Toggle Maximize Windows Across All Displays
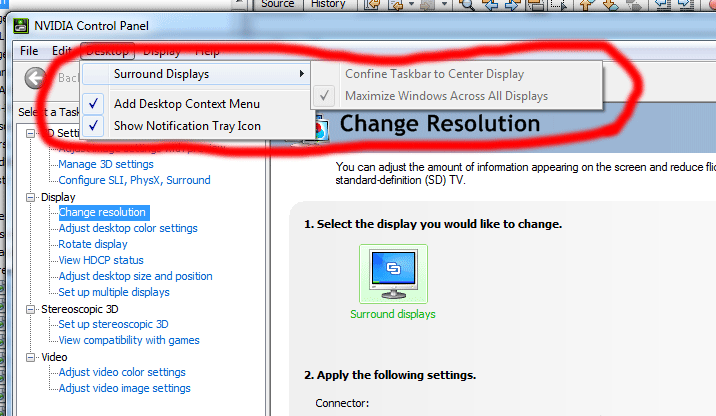 [457, 96]
